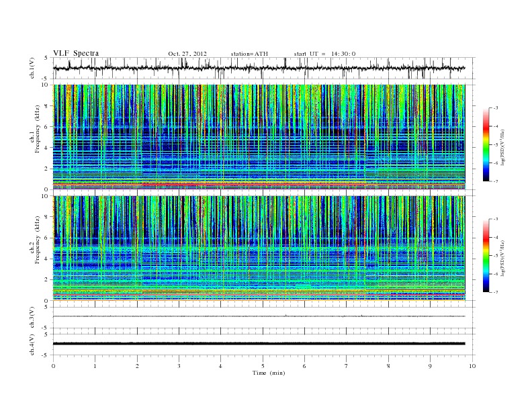Click the ch.1 spectrogram plot
The image size is (532, 411).
(x=259, y=137)
